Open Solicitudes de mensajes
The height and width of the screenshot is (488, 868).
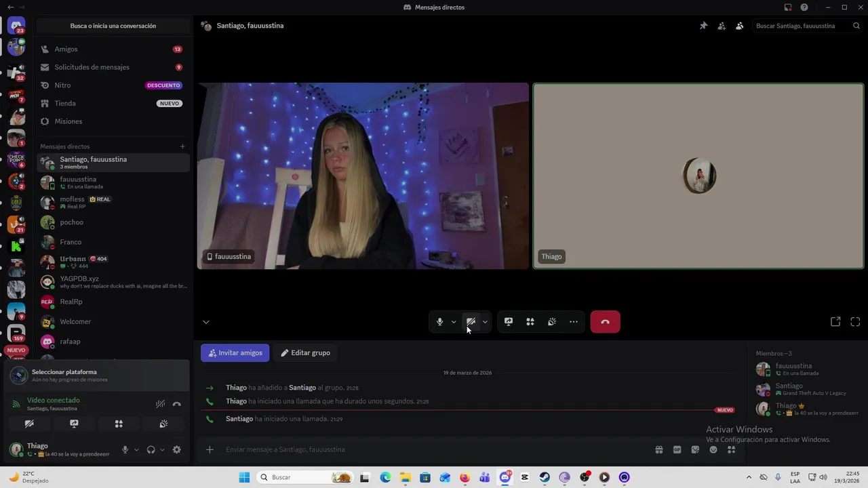113,67
